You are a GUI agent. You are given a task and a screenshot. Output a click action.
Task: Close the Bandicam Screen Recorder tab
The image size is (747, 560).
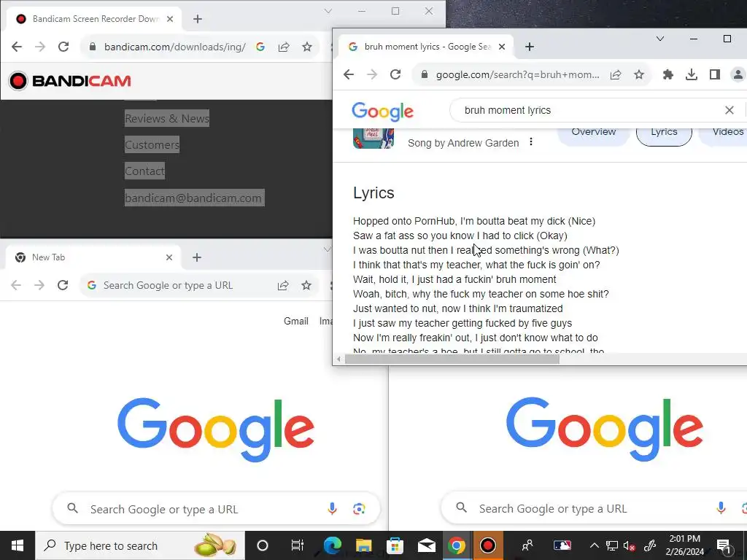pyautogui.click(x=170, y=19)
